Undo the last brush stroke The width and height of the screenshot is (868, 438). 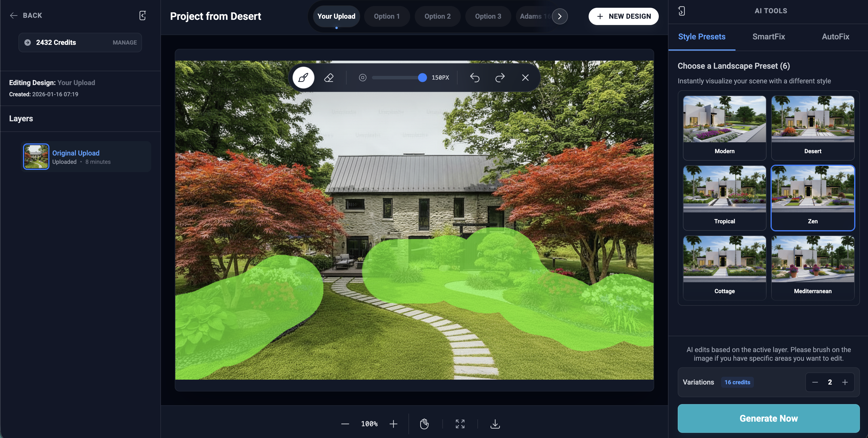(x=475, y=78)
